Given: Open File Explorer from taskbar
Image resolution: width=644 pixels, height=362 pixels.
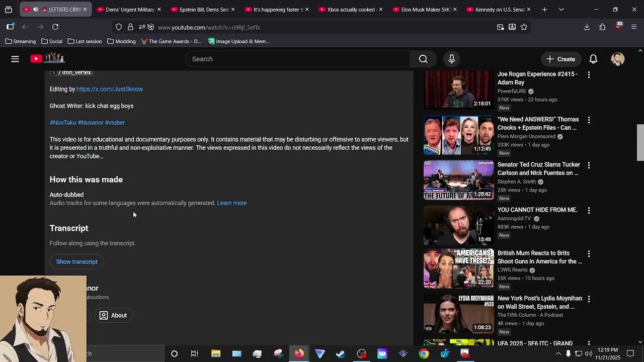Looking at the screenshot, I should click(216, 353).
